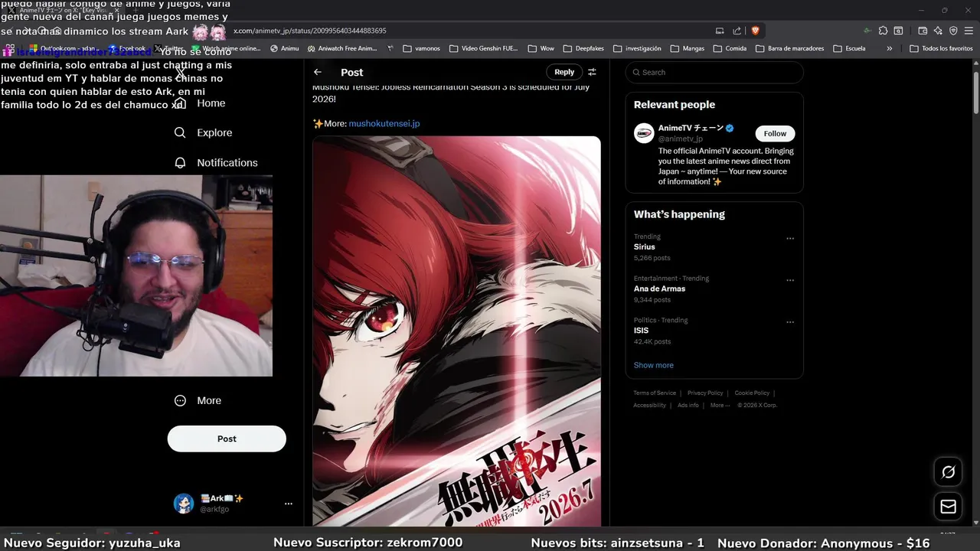Open Barra de marcadores folder
The image size is (980, 551).
pyautogui.click(x=789, y=48)
